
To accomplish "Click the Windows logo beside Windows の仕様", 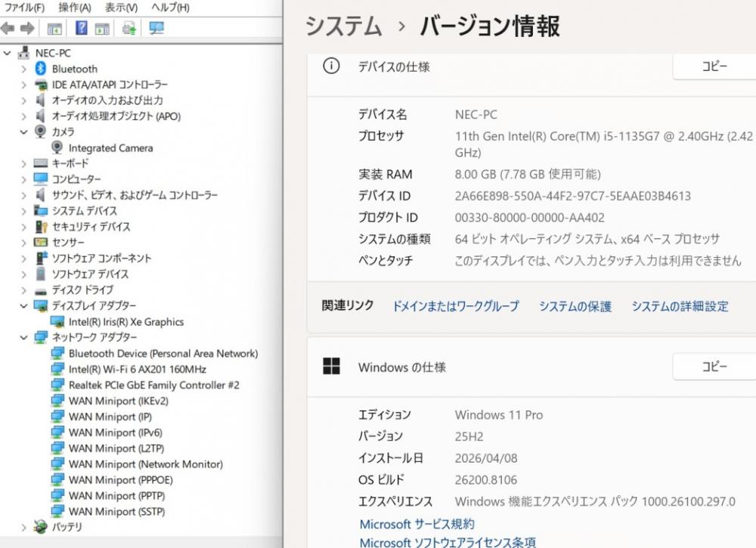I will (331, 367).
